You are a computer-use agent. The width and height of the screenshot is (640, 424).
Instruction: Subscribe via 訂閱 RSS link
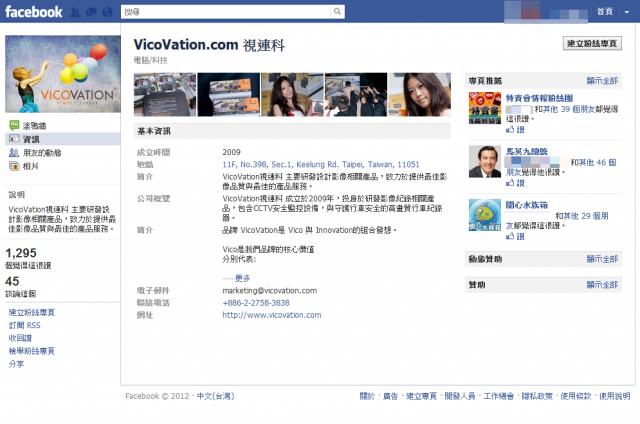[24, 325]
